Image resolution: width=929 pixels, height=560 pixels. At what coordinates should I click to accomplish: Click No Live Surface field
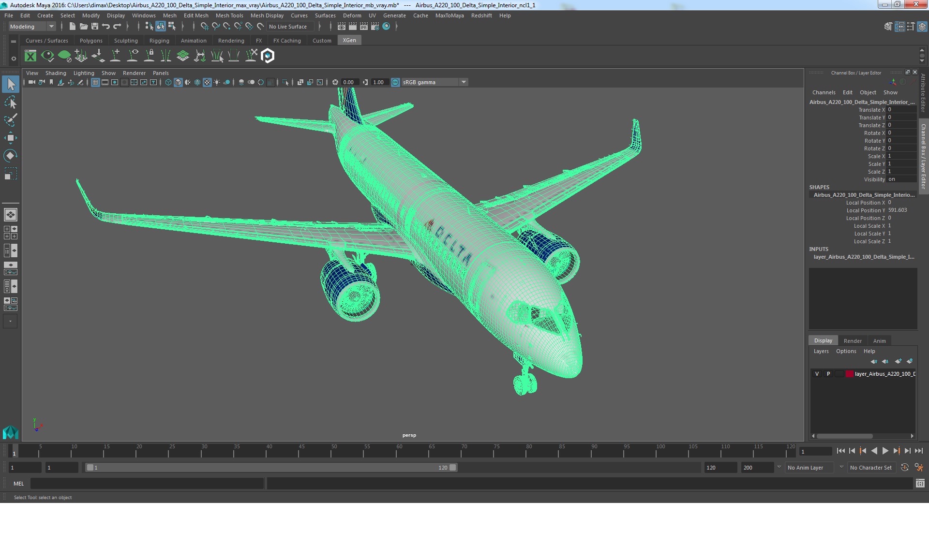coord(290,27)
